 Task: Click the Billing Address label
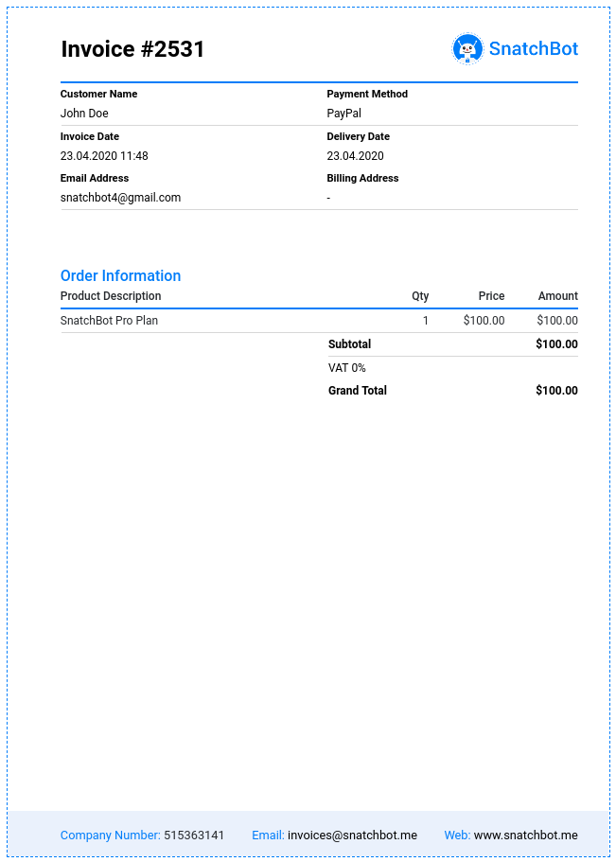coord(363,178)
